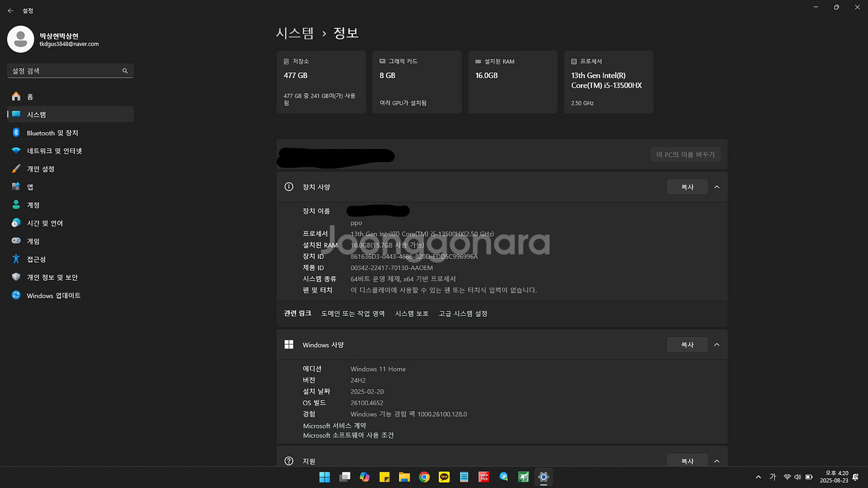This screenshot has height=488, width=868.
Task: Click the user profile avatar picture
Action: point(20,39)
